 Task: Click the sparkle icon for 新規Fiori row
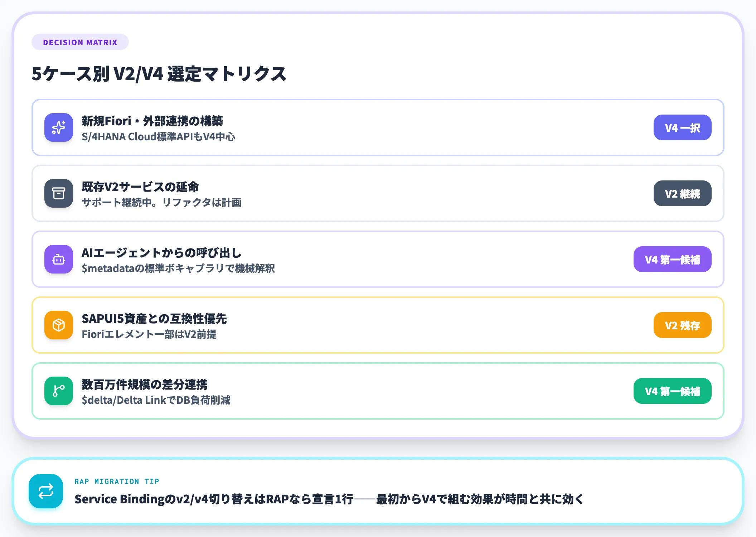pos(59,127)
